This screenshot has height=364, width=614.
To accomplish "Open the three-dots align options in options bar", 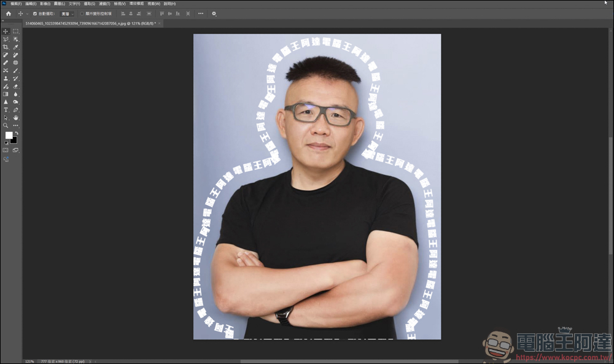I will pyautogui.click(x=201, y=14).
